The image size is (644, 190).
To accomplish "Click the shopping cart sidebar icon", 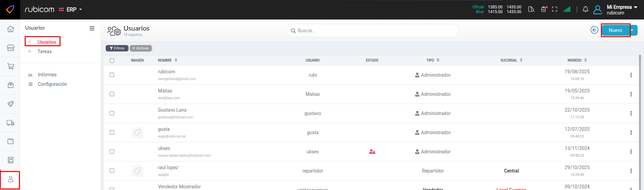I will pos(10,67).
